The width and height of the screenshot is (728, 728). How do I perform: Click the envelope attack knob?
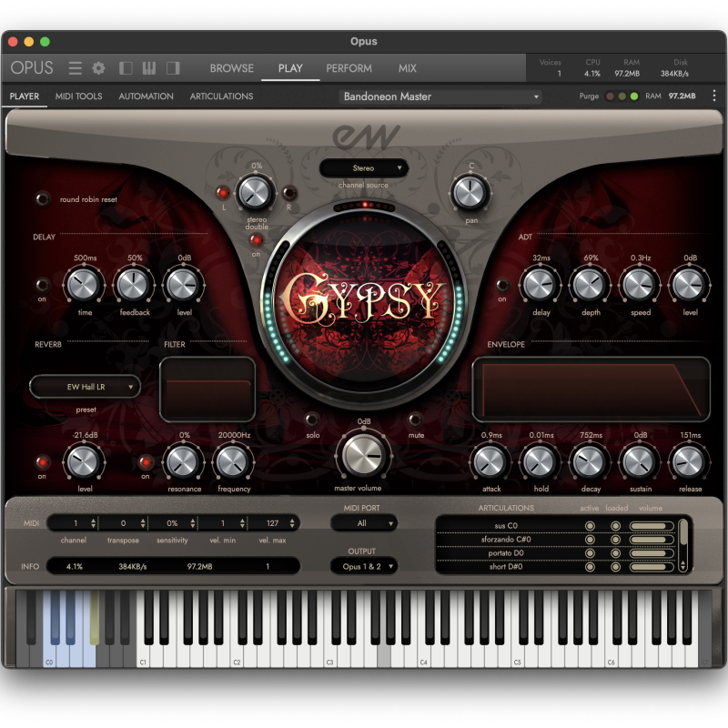[490, 462]
